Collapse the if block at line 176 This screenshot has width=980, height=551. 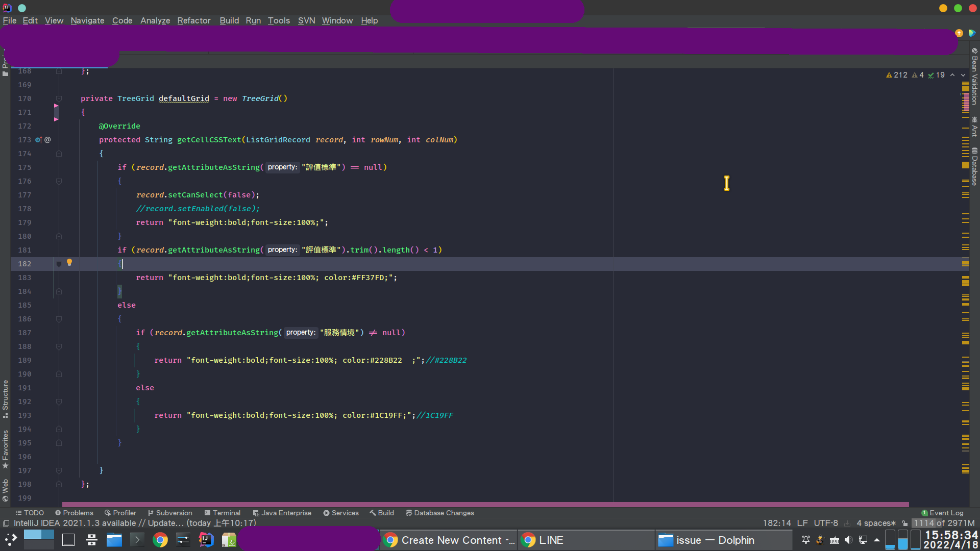[x=59, y=181]
